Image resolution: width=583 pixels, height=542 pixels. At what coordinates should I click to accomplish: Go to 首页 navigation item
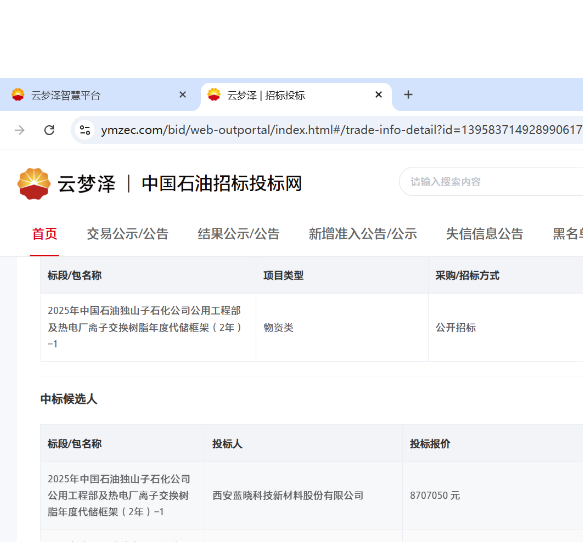tap(45, 234)
